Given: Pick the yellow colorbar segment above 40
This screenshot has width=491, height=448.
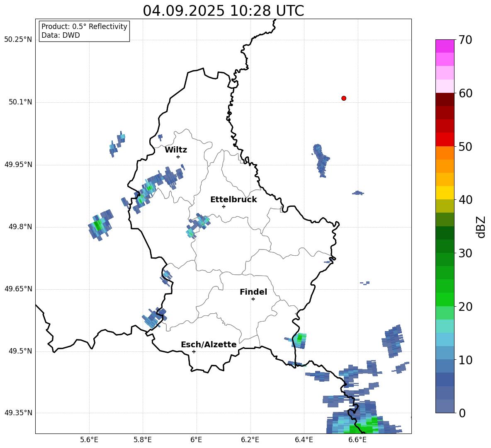Looking at the screenshot, I should 445,192.
